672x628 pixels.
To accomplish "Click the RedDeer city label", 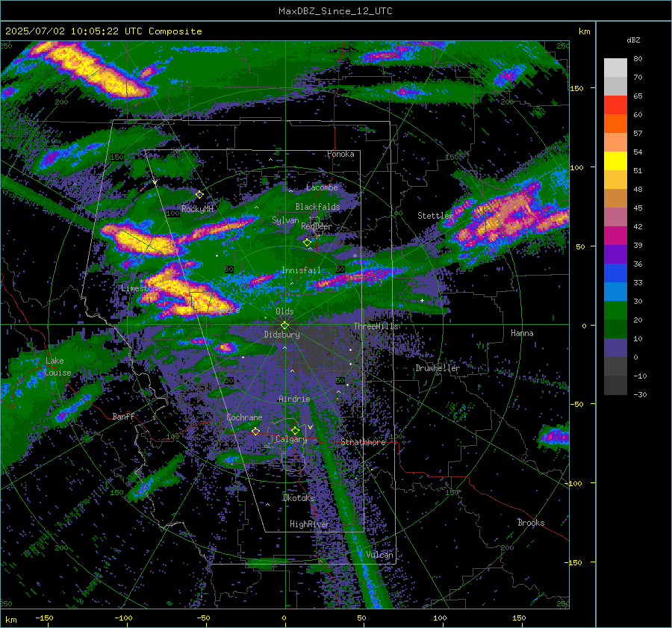I will coord(317,226).
